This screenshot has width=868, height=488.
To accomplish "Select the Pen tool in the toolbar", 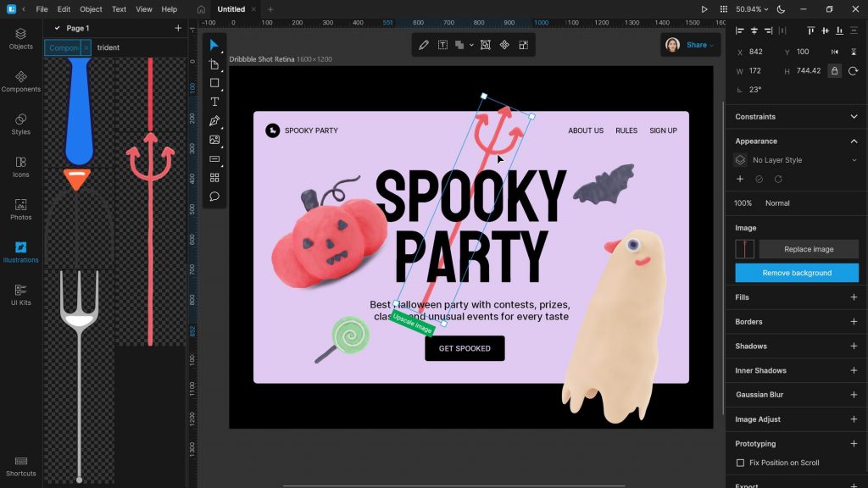I will tap(214, 120).
